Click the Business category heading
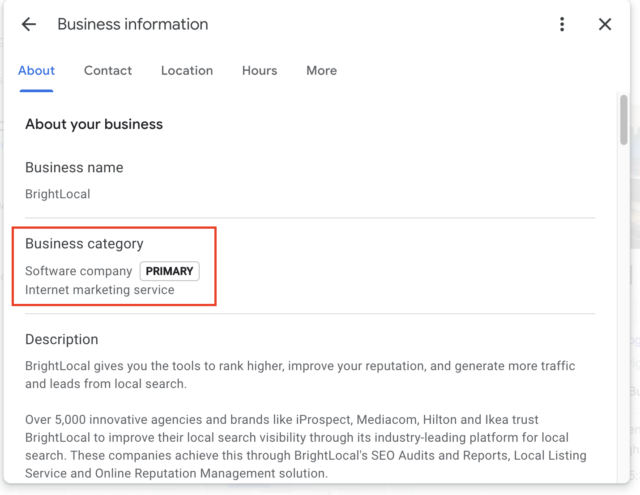 tap(84, 244)
